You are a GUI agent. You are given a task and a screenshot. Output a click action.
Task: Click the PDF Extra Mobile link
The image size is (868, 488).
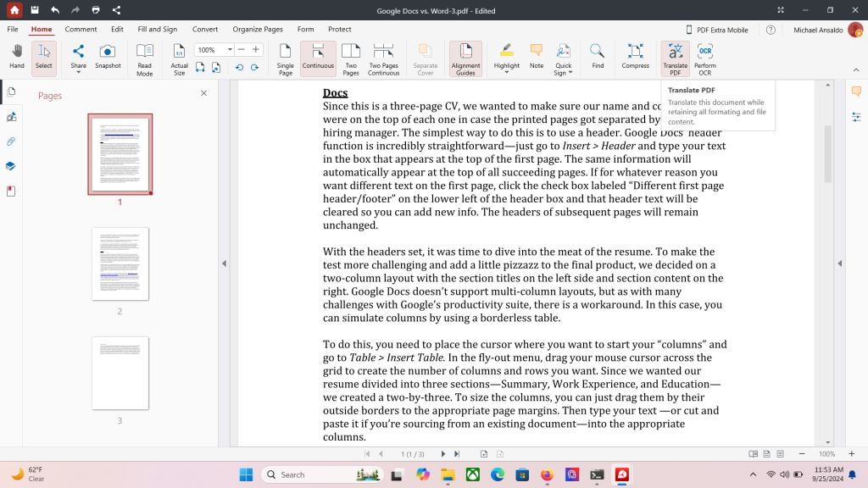coord(717,30)
